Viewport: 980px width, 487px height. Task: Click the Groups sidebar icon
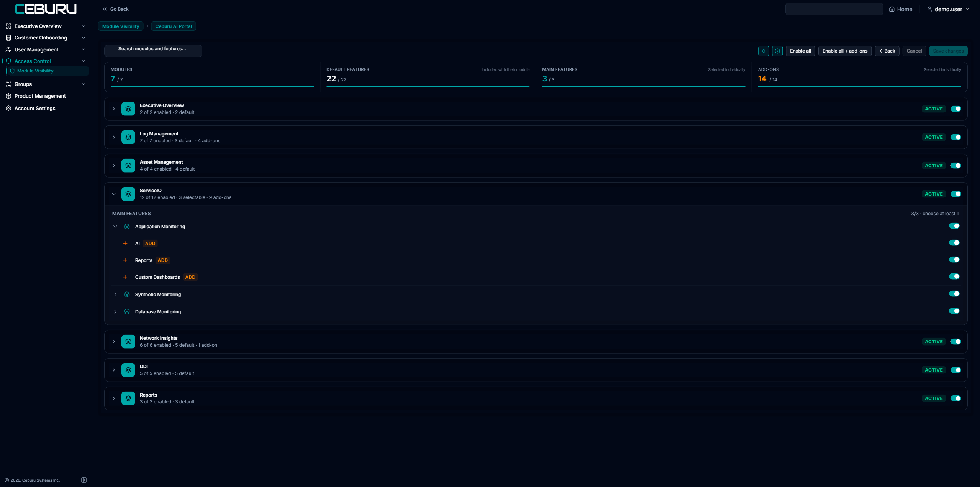pos(8,84)
